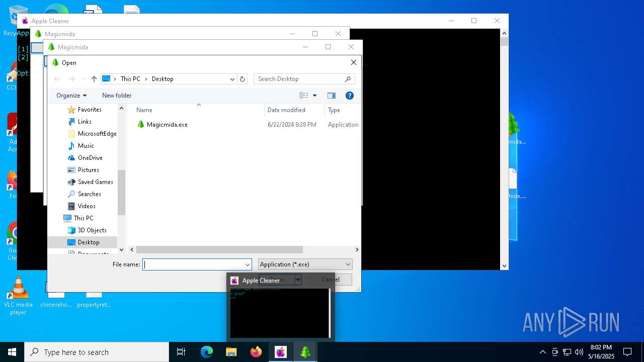Viewport: 644px width, 362px height.
Task: Click This PC in the address breadcrumb
Action: pos(130,79)
